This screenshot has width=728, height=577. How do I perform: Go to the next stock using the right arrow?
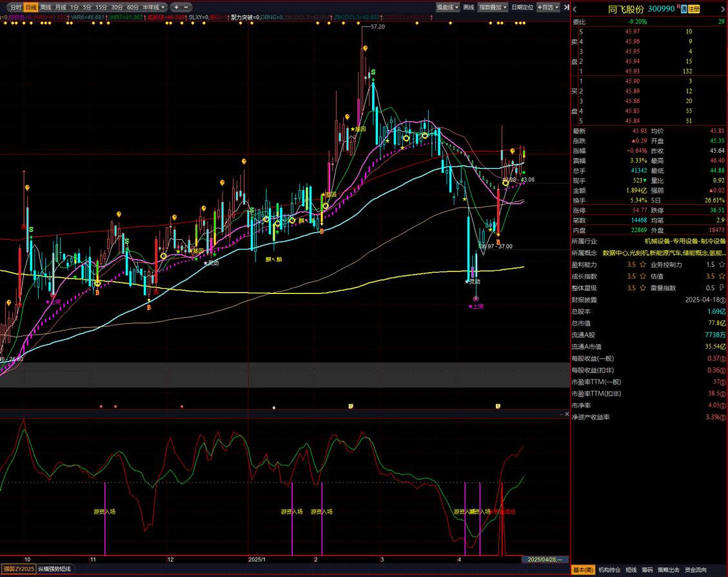(x=723, y=9)
